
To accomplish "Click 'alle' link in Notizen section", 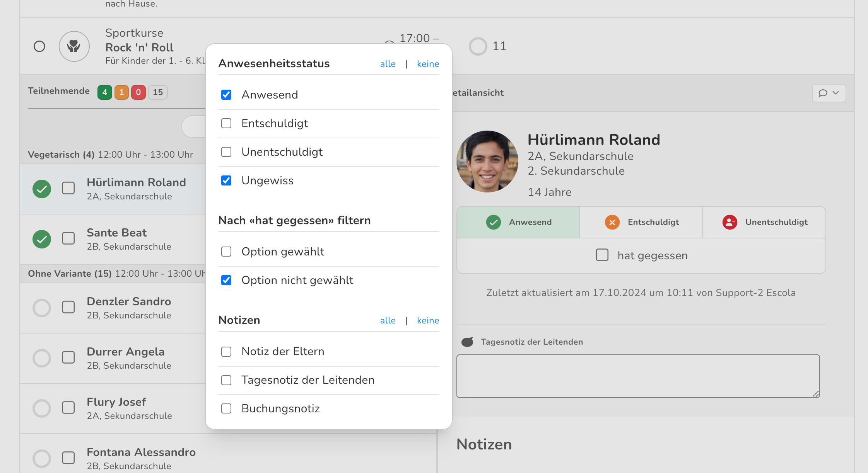I will coord(388,320).
